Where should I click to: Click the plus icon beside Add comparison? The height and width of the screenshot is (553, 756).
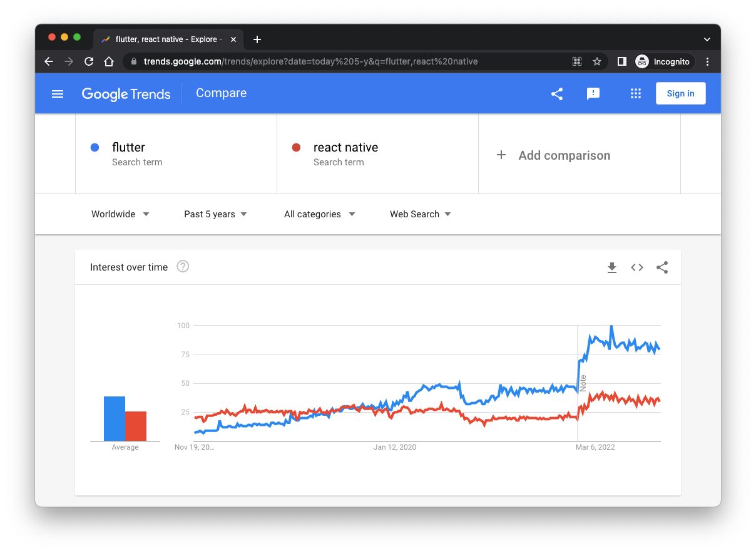click(x=501, y=155)
